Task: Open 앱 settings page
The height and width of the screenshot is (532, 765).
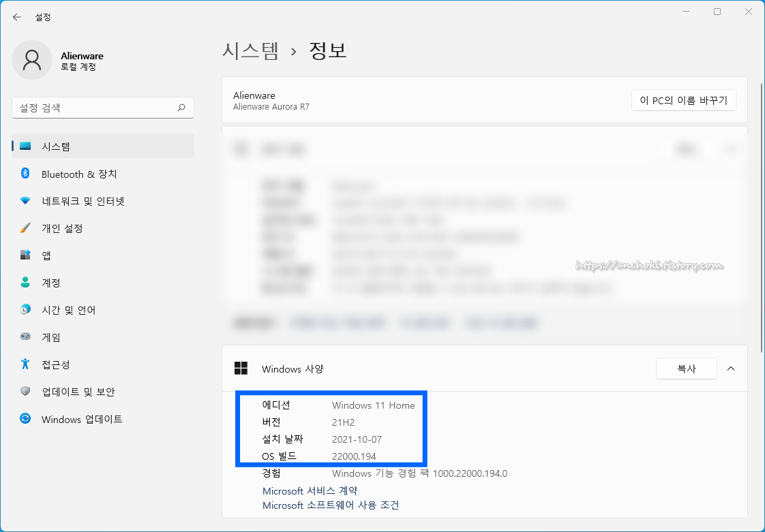Action: pos(103,255)
